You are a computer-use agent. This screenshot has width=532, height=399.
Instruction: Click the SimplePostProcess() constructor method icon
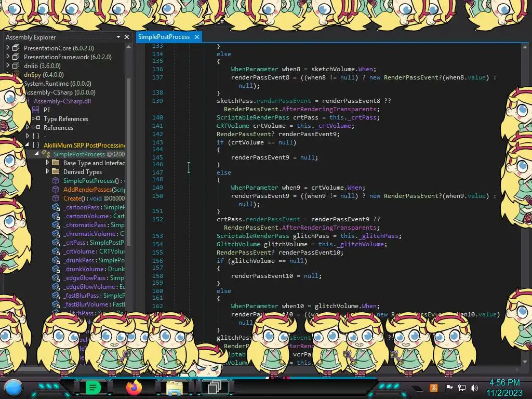[x=56, y=180]
